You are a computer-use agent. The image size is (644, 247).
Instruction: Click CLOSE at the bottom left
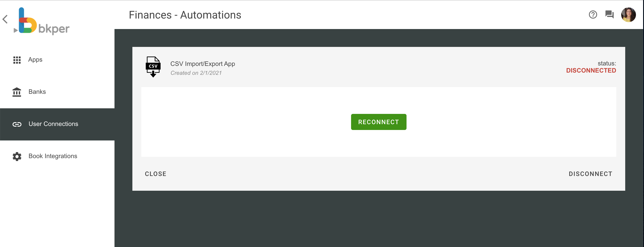click(x=155, y=174)
